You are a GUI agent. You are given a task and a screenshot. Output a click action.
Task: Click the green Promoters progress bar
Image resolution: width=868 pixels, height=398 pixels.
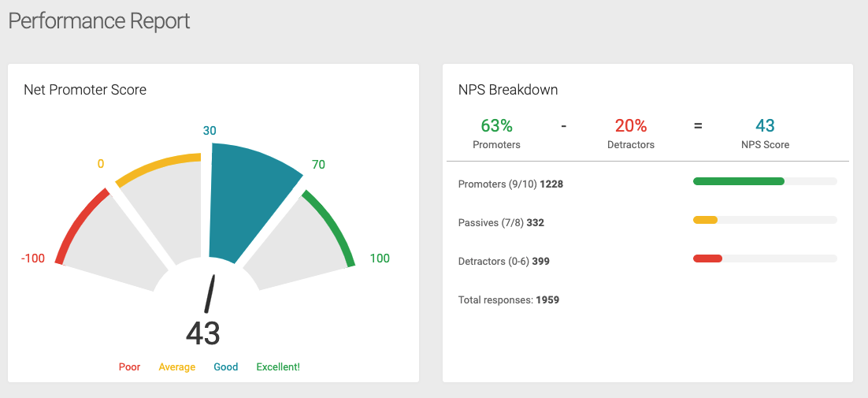click(x=739, y=181)
